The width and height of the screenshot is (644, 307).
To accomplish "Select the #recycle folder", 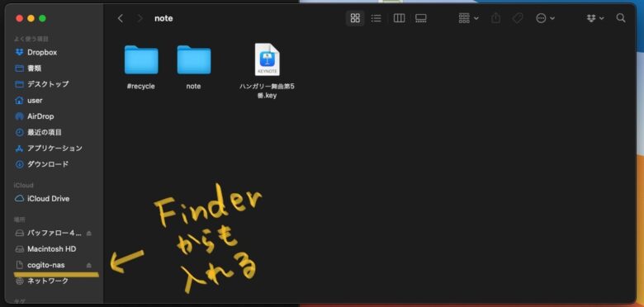I will pos(141,68).
